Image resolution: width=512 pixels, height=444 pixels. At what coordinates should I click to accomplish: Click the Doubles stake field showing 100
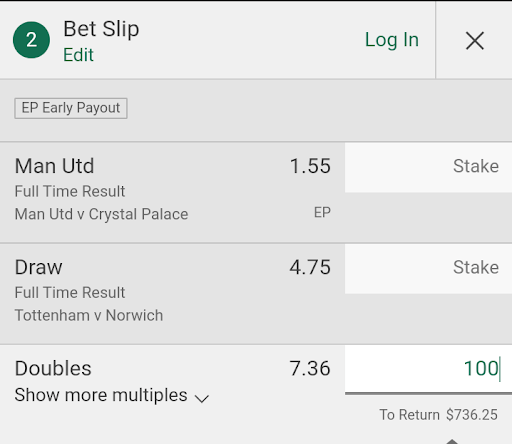(428, 369)
